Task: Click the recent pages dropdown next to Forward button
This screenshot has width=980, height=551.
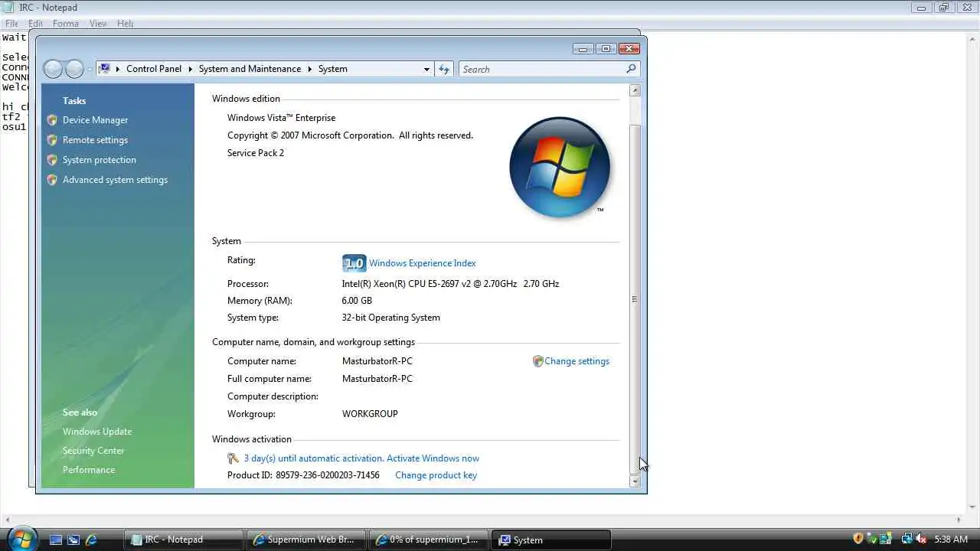Action: tap(90, 69)
